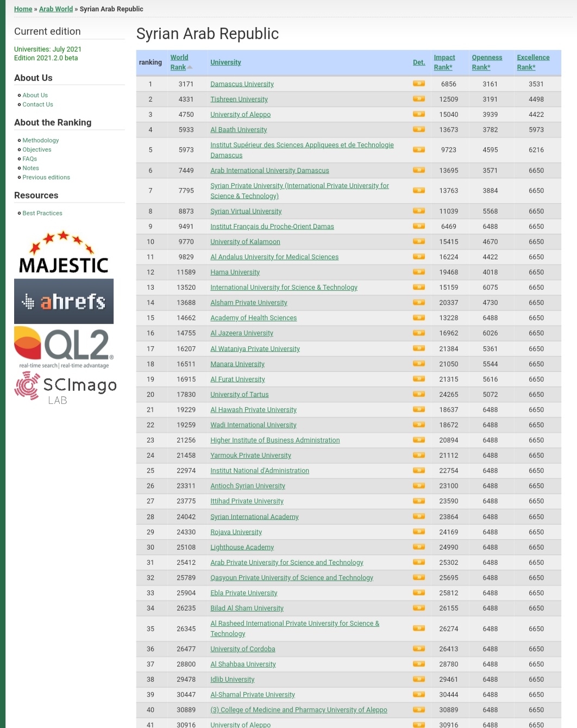
Task: Open Notes sidebar link
Action: 31,168
